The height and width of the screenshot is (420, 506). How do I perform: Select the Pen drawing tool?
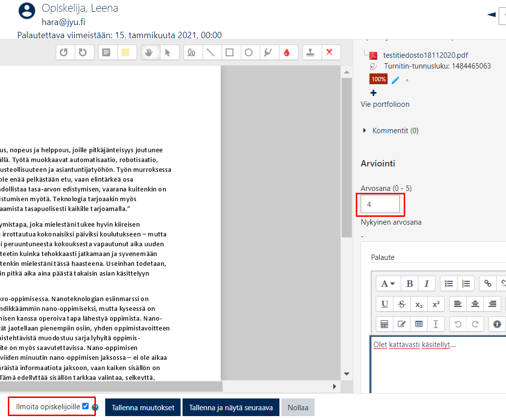click(x=191, y=52)
